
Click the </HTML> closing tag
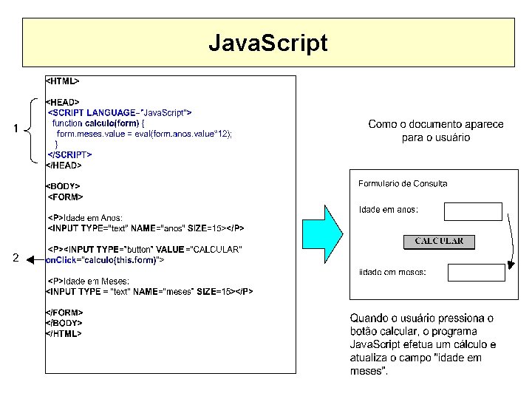[64, 333]
